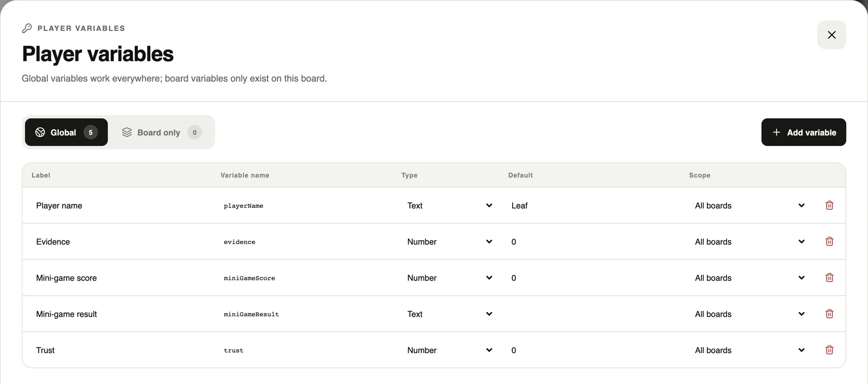Click the empty Mini-game result default field
This screenshot has width=868, height=384.
pyautogui.click(x=593, y=314)
